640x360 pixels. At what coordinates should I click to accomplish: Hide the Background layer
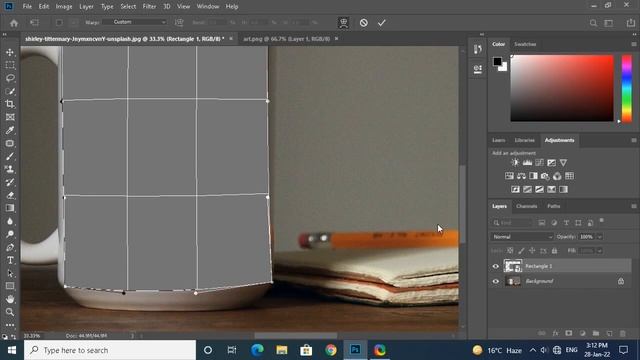coord(496,281)
